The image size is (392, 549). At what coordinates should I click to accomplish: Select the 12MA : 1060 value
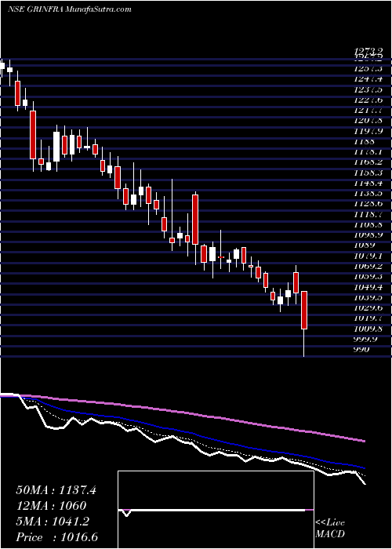tap(51, 506)
